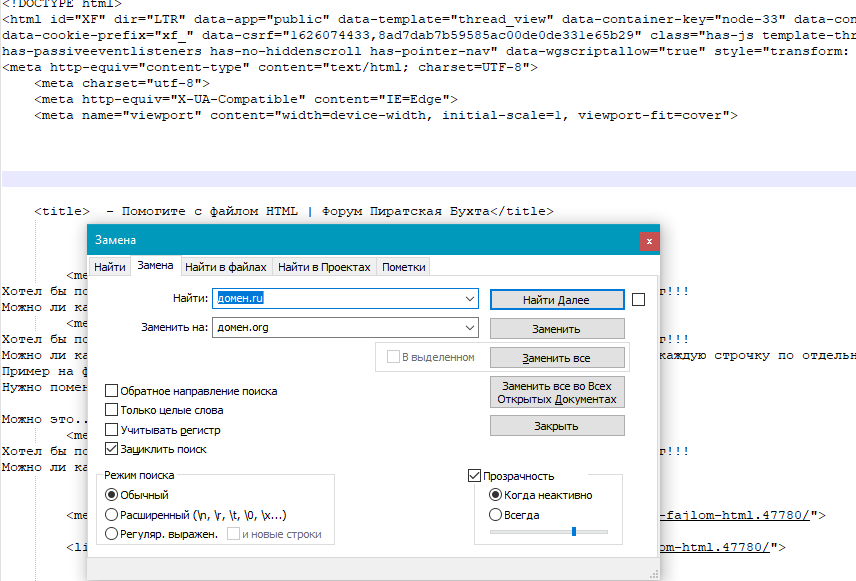The image size is (856, 581).
Task: Click the Найти Далее button
Action: tap(557, 300)
